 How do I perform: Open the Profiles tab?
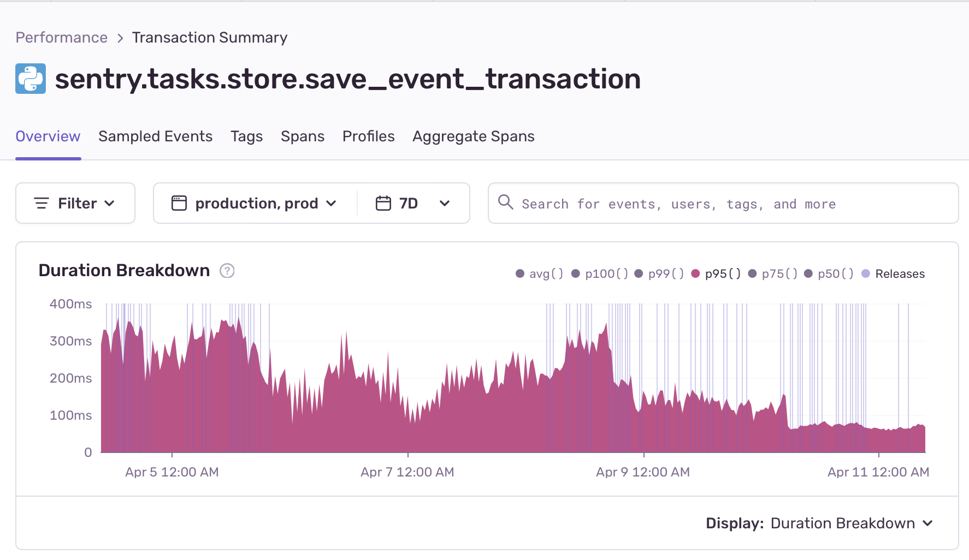click(x=368, y=136)
